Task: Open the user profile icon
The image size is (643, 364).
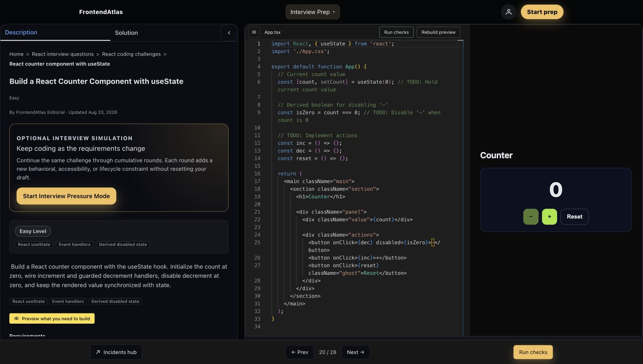Action: tap(508, 12)
